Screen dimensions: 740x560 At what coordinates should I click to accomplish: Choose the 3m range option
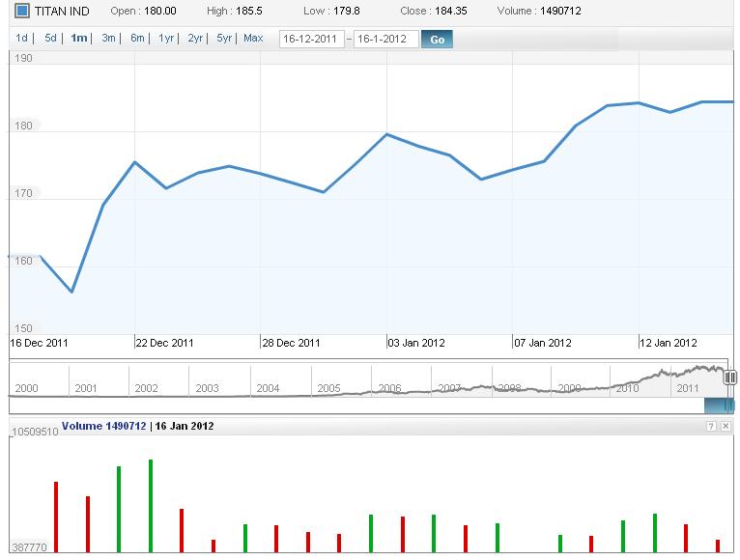tap(108, 39)
